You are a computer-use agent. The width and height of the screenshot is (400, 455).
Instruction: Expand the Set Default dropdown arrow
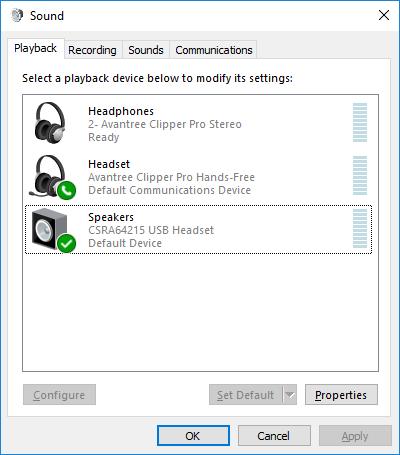(290, 395)
